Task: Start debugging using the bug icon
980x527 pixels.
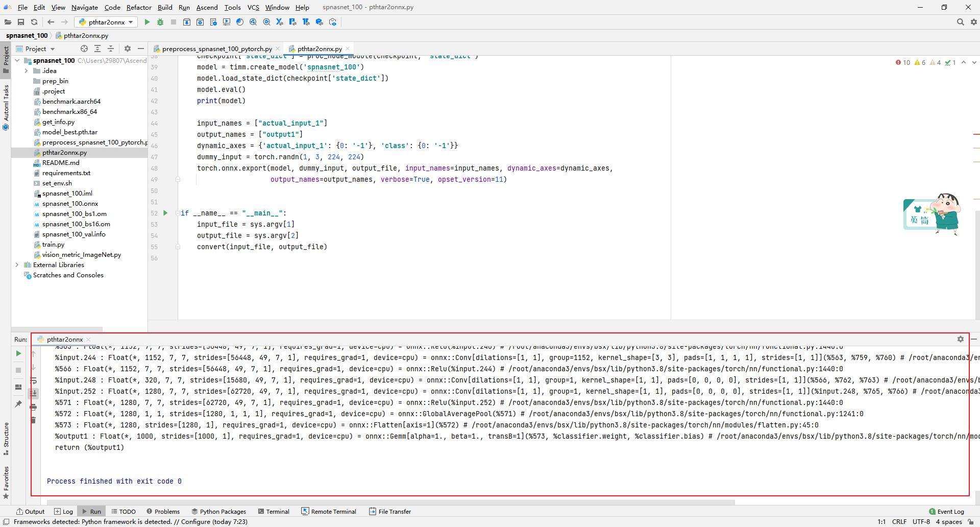Action: tap(160, 22)
